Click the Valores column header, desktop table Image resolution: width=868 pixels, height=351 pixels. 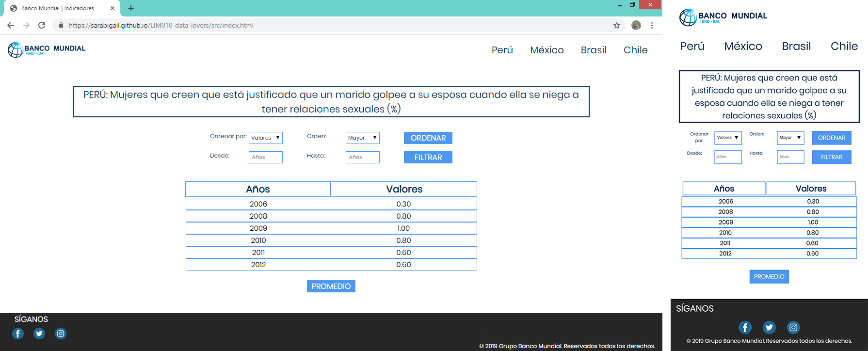[x=404, y=189]
